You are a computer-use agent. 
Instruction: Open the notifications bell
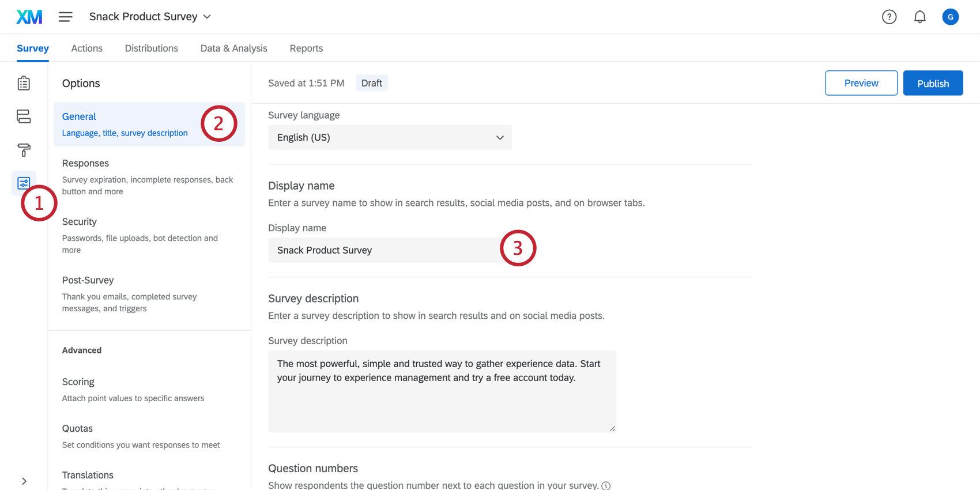coord(919,17)
